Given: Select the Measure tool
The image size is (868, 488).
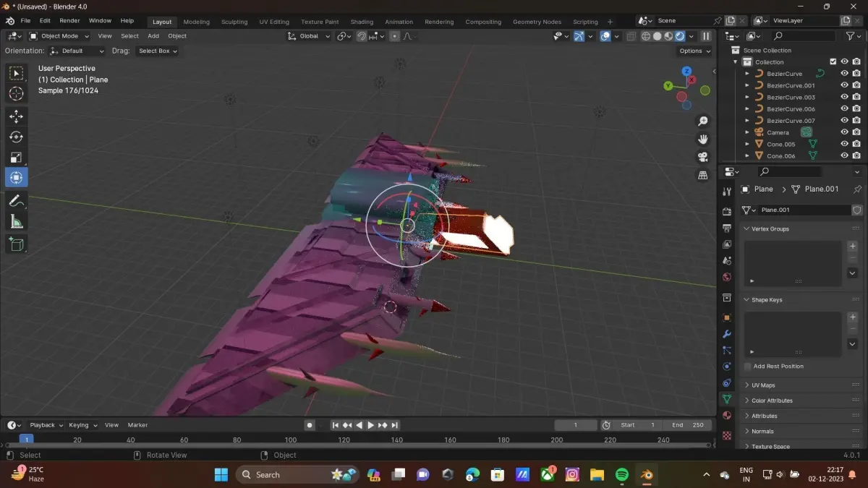Looking at the screenshot, I should tap(16, 221).
